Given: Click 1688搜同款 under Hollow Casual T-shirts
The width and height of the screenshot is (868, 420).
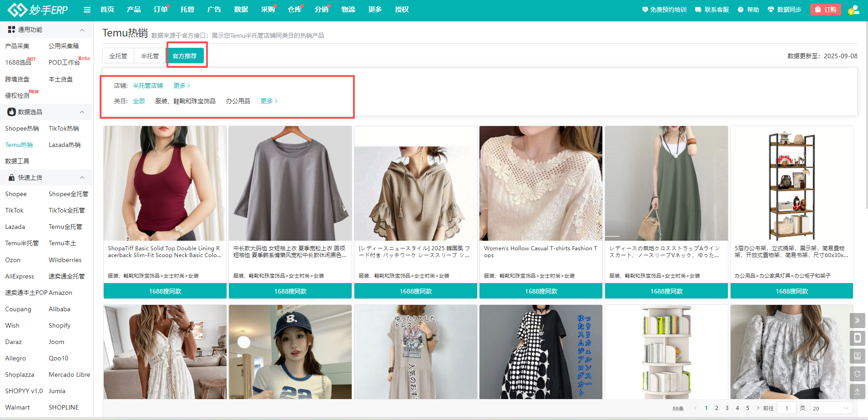Looking at the screenshot, I should tap(541, 291).
